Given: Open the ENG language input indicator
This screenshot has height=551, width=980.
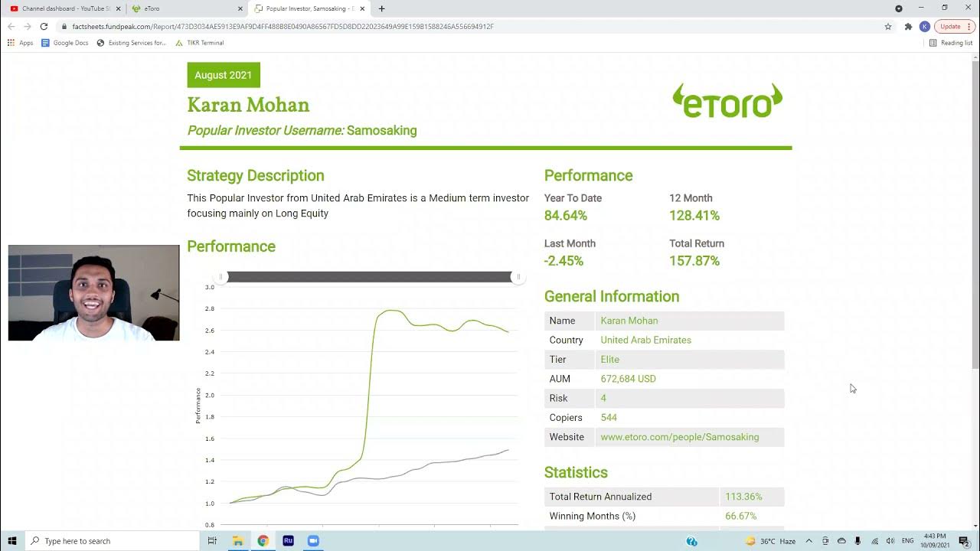Looking at the screenshot, I should pyautogui.click(x=908, y=541).
